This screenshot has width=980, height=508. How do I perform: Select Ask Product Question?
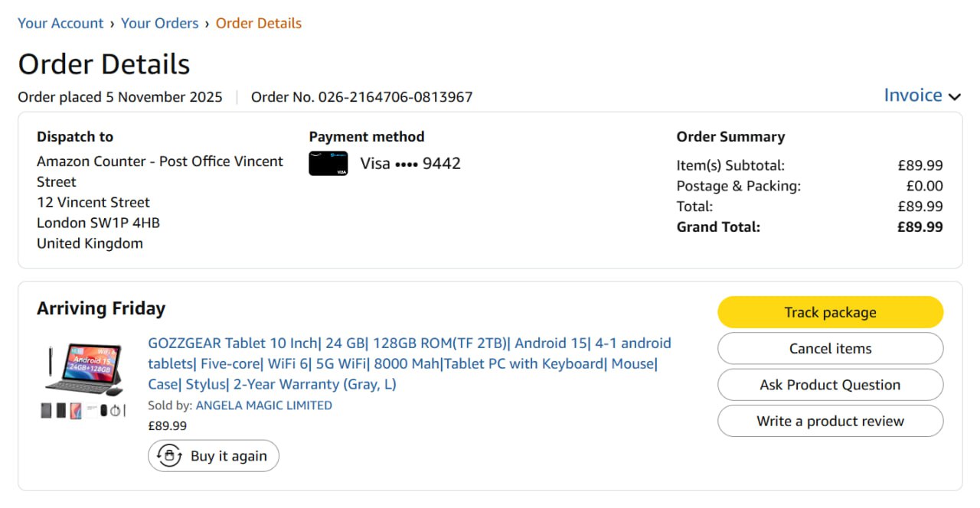830,385
